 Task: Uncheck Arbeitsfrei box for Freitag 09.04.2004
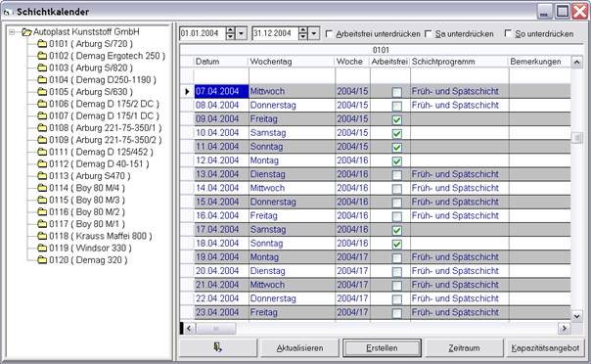[x=396, y=120]
